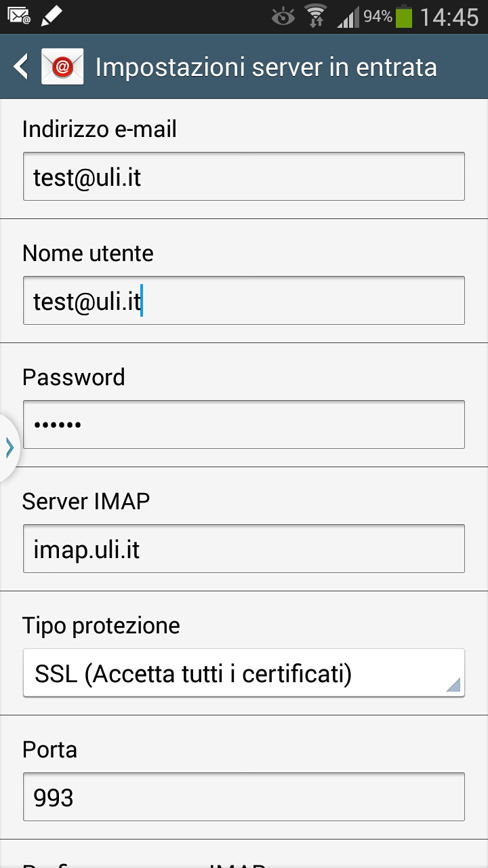Tap the red Email app icon

tap(62, 67)
